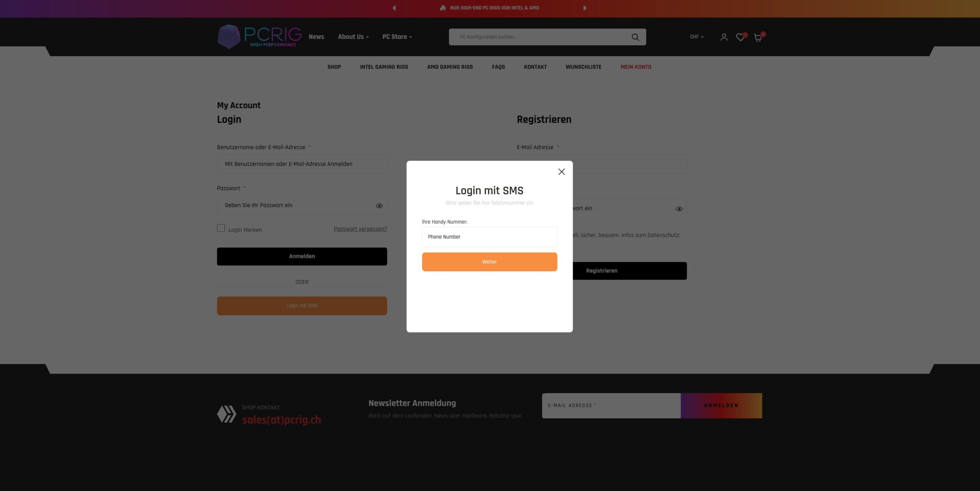This screenshot has width=980, height=491.
Task: Toggle registration password visibility eye
Action: tap(679, 209)
